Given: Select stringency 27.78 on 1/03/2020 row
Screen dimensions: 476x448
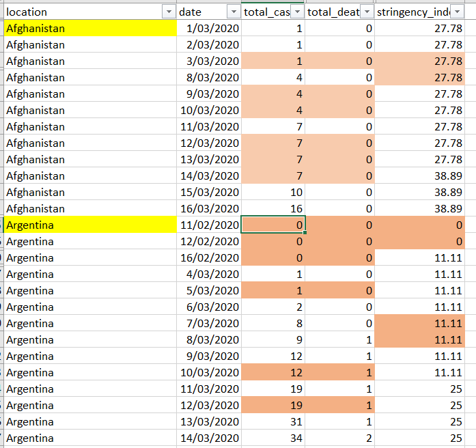Looking at the screenshot, I should pos(420,28).
